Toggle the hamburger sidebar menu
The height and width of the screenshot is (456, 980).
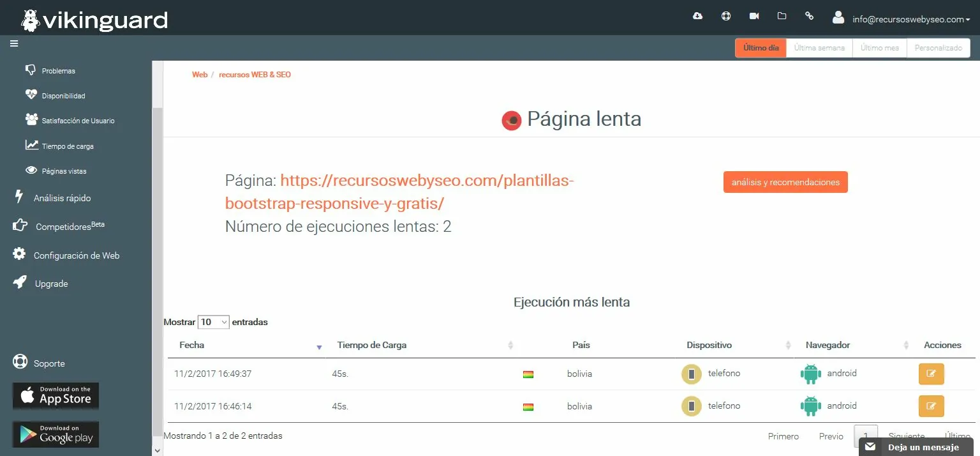14,44
